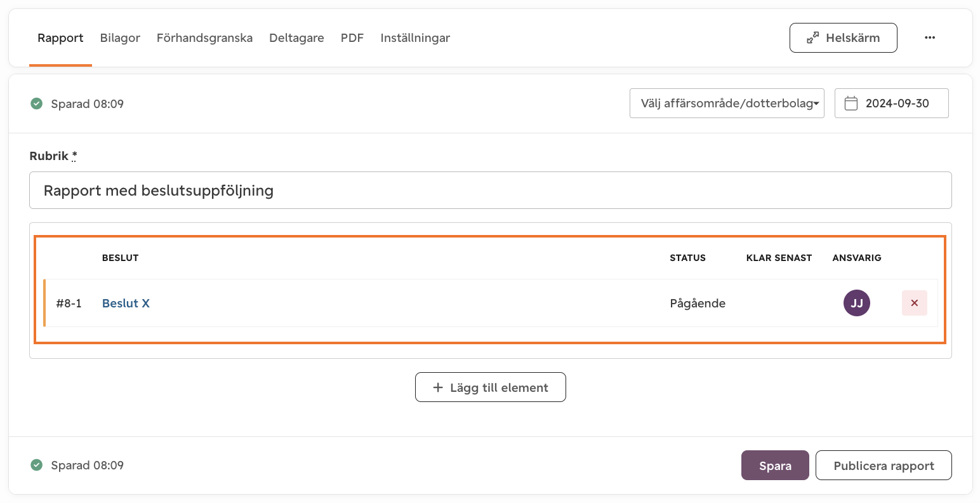
Task: Click the calendar icon beside the date
Action: click(851, 104)
